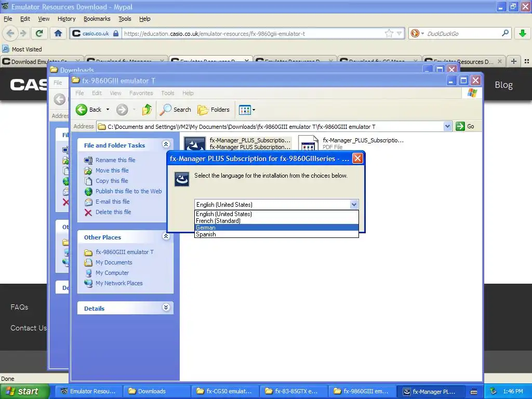Click Go next to the address bar
This screenshot has height=399, width=532.
pos(465,126)
